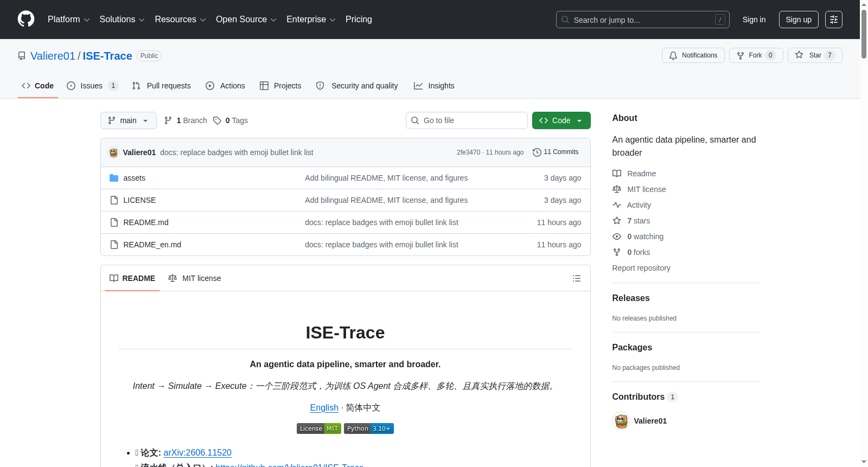Click the Python 3.10+ badge
Viewport: 868px width, 467px height.
pos(369,428)
